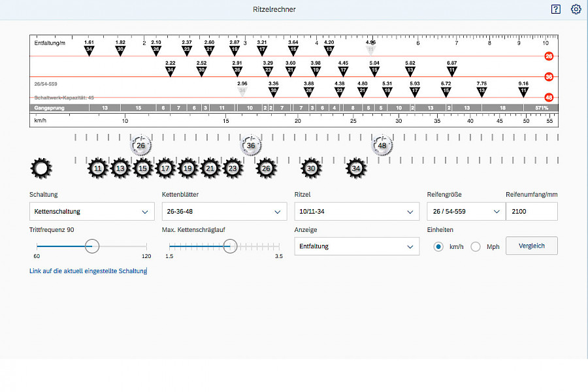Open the Schaltung dropdown

92,212
